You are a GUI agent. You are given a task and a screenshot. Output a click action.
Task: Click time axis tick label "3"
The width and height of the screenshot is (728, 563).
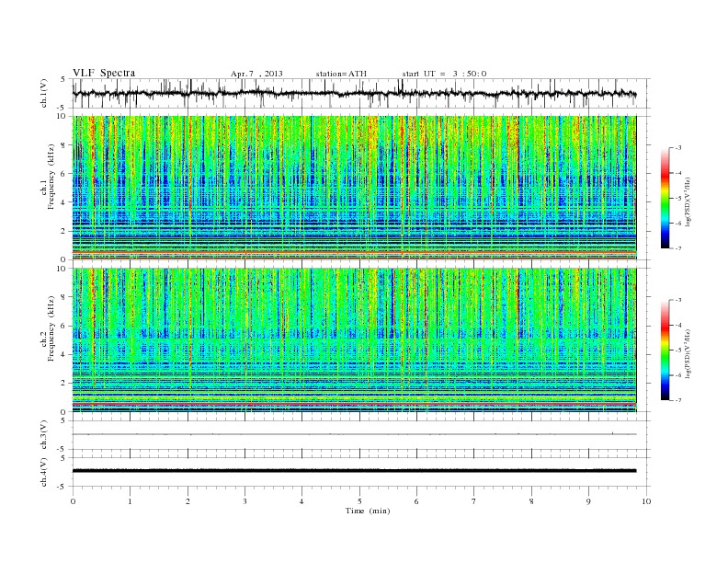tap(245, 501)
